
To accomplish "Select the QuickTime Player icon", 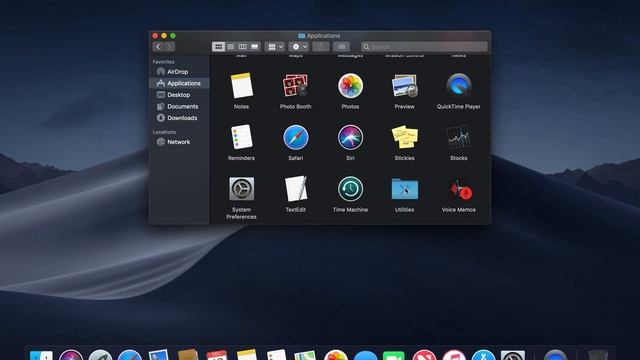I will [x=459, y=86].
